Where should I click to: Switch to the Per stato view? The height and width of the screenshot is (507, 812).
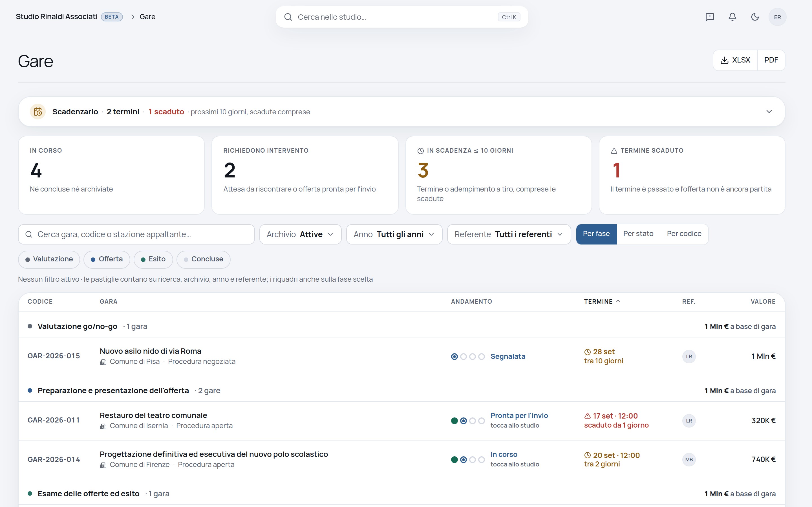638,234
